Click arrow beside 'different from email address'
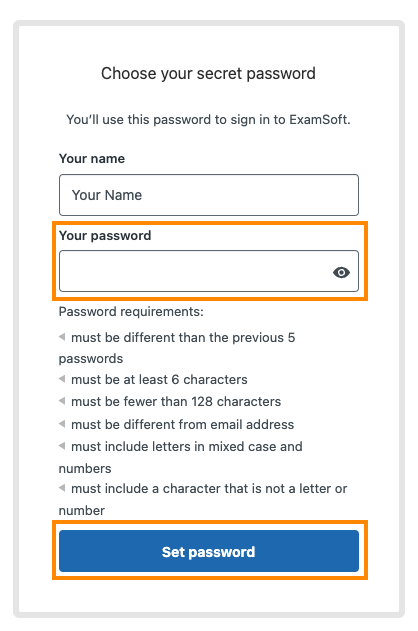 [62, 423]
